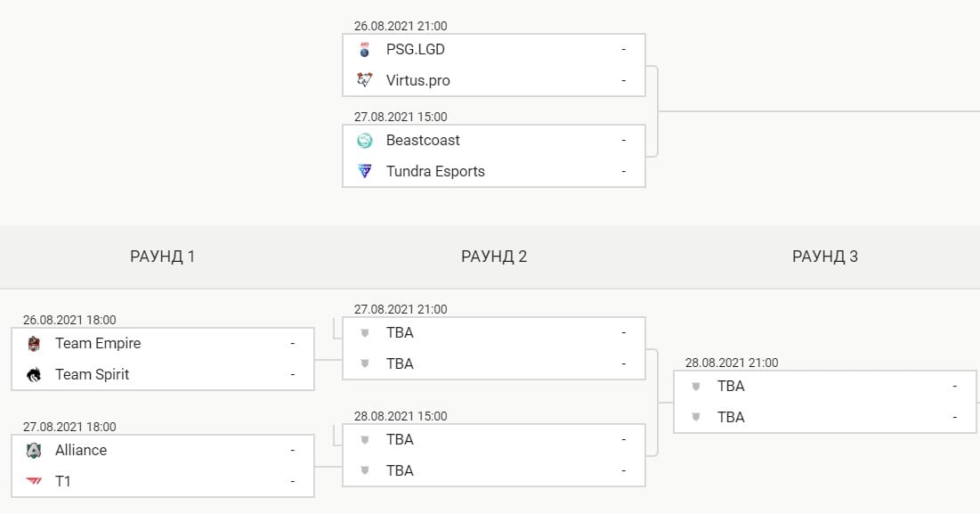Open the Alliance team name
Screen dimensions: 980x514
[x=81, y=450]
